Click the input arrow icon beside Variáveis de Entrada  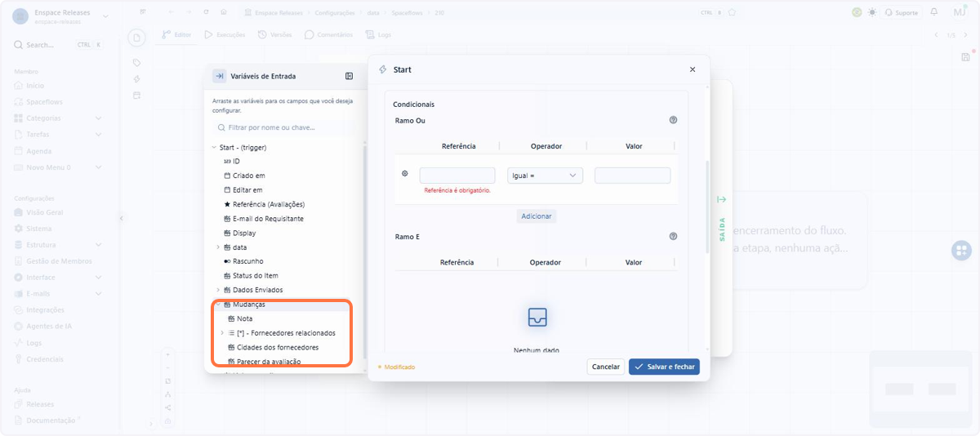(x=219, y=76)
